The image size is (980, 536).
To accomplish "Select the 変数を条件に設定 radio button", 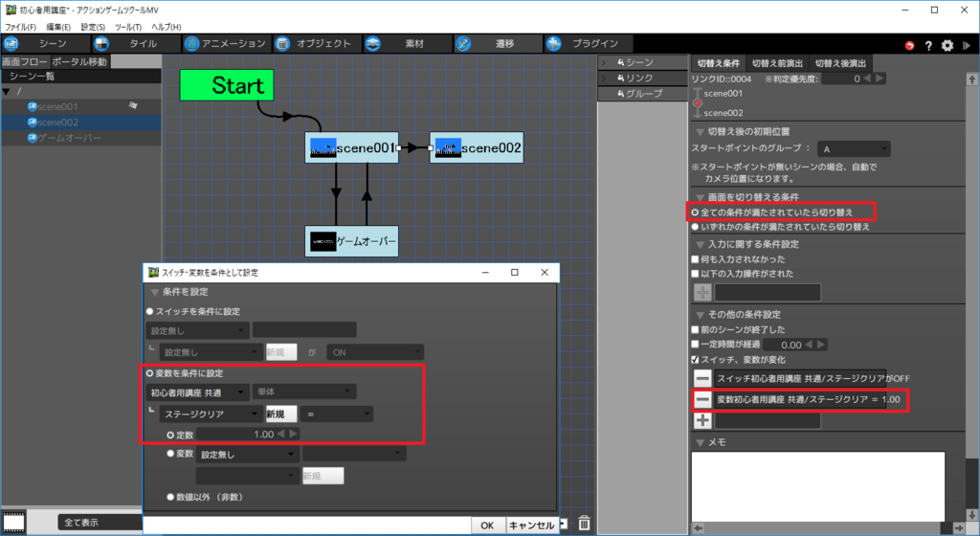I will (150, 373).
